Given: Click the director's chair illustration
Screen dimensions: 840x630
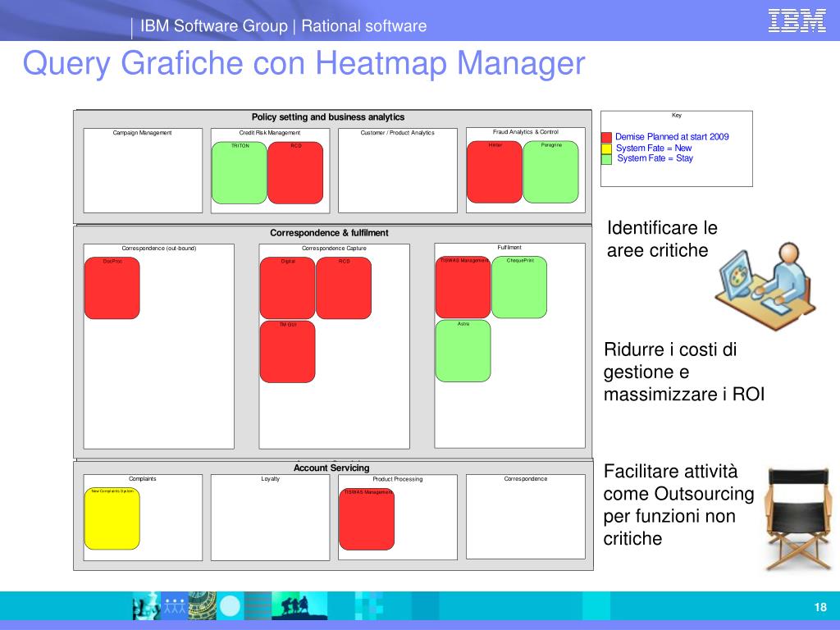Looking at the screenshot, I should (798, 518).
